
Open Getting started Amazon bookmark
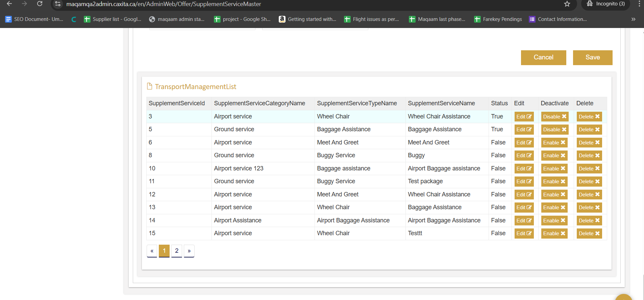point(307,19)
